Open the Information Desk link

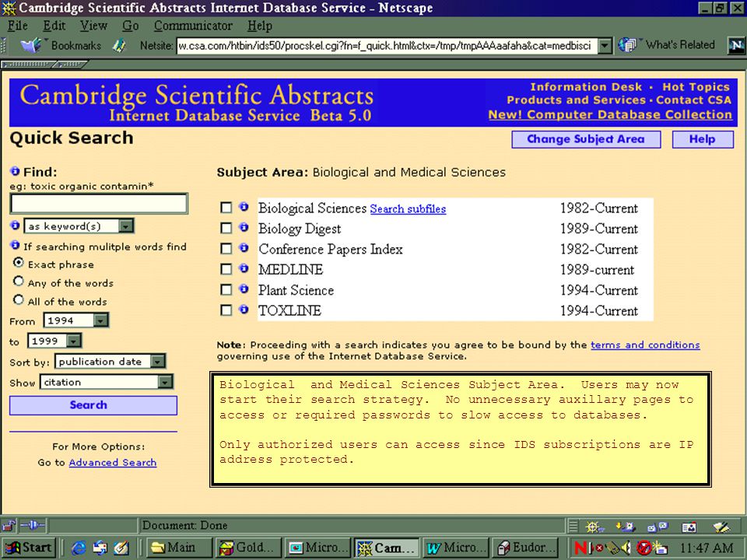coord(586,87)
